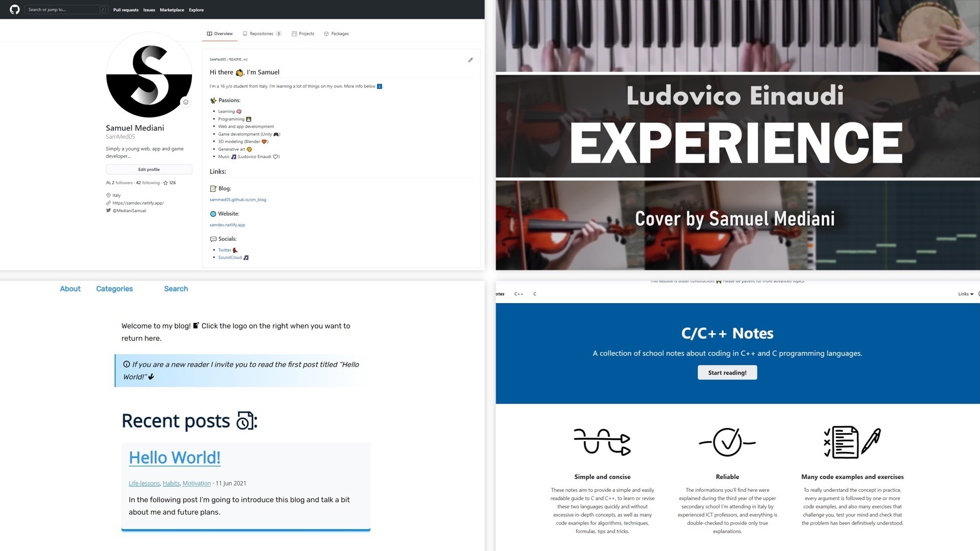Click the Pull requests navigation icon
The height and width of the screenshot is (551, 980).
click(x=125, y=9)
